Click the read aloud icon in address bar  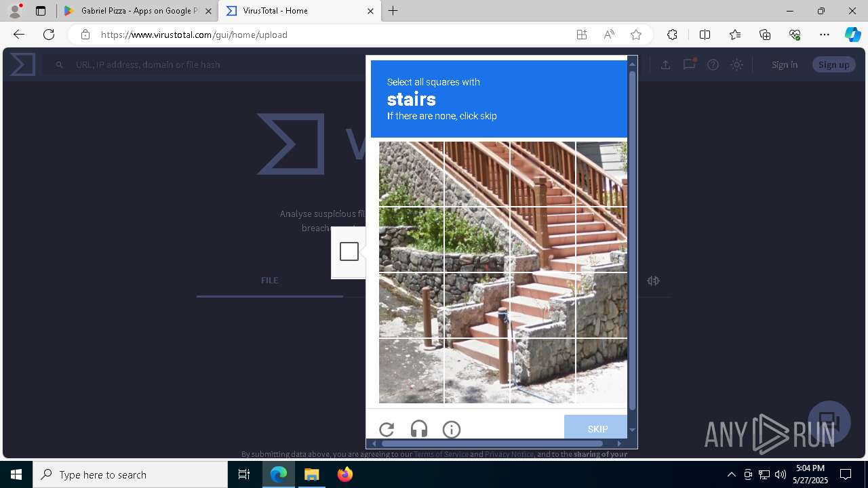coord(609,35)
